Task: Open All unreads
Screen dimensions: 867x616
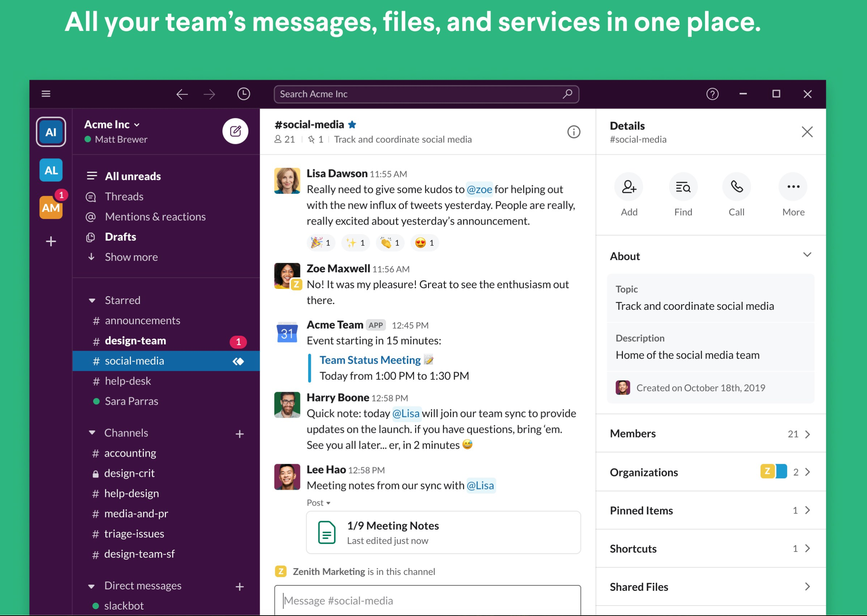Action: point(133,176)
